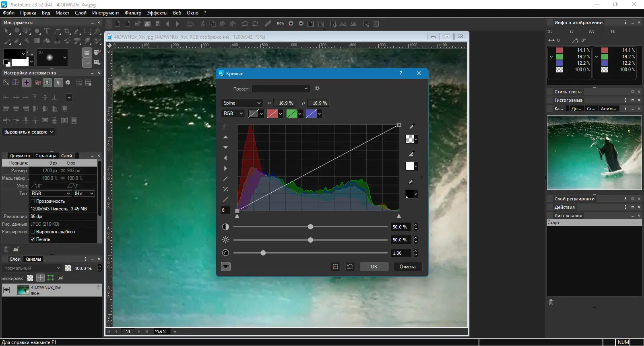Open the 8-bit depth dropdown
644x346 pixels.
point(84,194)
